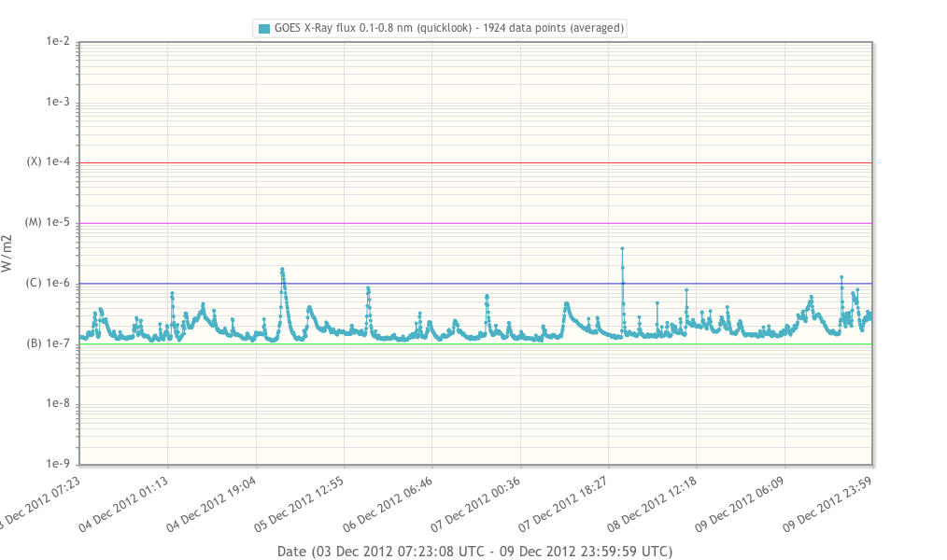Screen dimensions: 947x560
Task: Click the (M) 1e-5 y-axis label
Action: point(49,222)
